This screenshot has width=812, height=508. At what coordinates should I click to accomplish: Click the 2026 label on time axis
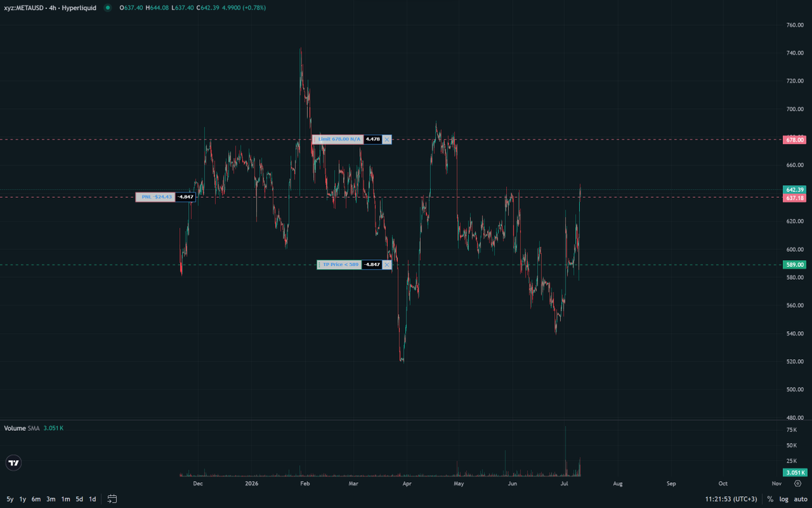(252, 484)
